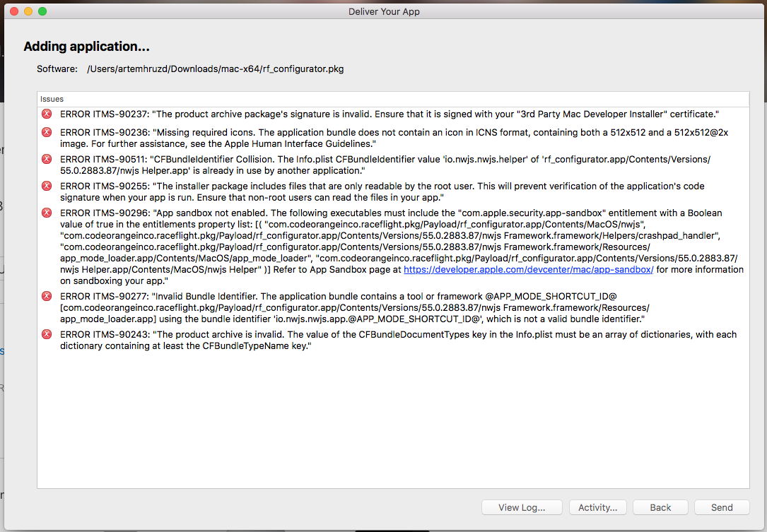Select the ITMS-90237 invalid signature error text
This screenshot has width=767, height=532.
coord(390,114)
